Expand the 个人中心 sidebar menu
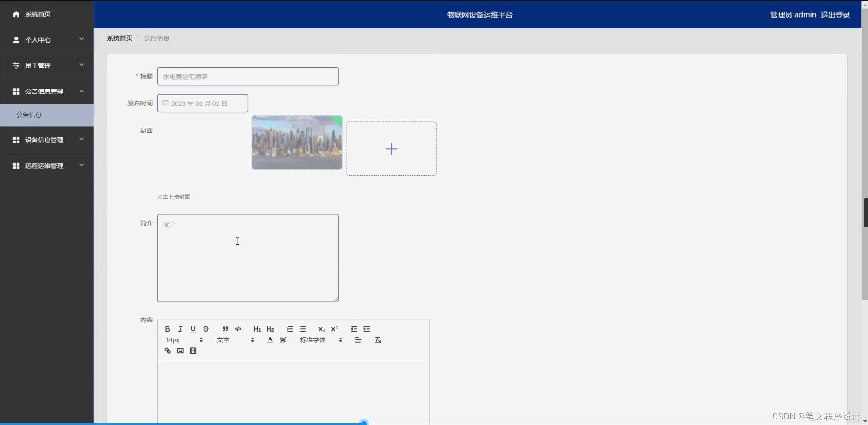The height and width of the screenshot is (425, 868). pyautogui.click(x=47, y=40)
